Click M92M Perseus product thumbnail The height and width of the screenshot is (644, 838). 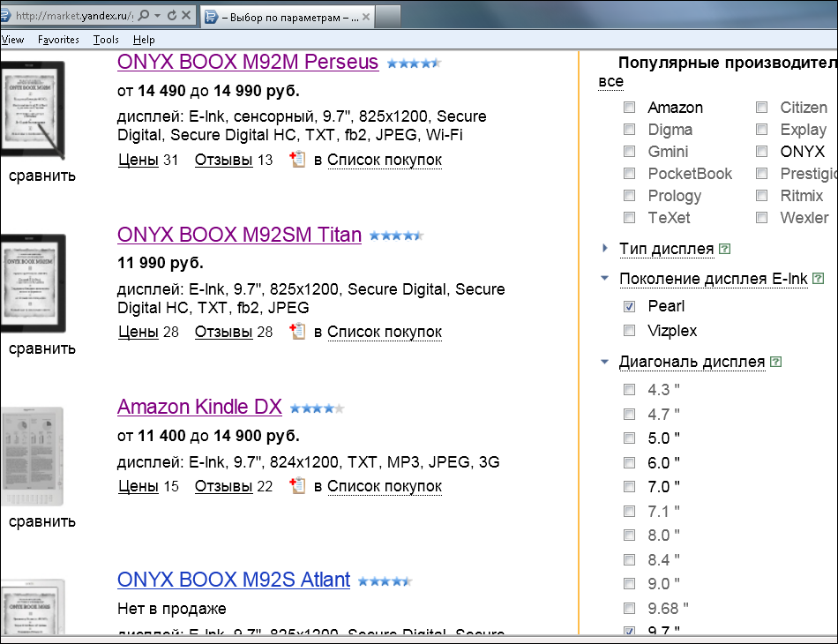(x=34, y=109)
